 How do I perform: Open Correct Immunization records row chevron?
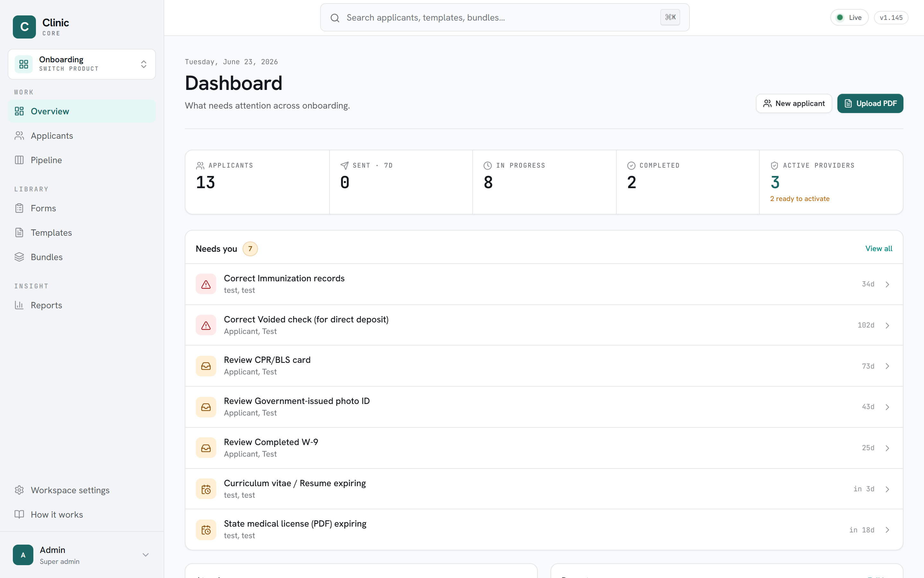coord(887,285)
